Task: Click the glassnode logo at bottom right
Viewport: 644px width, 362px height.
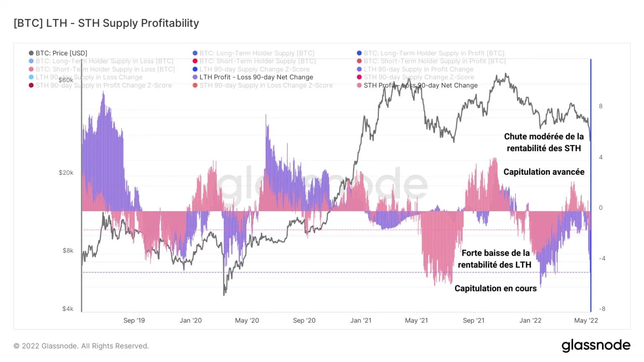Action: (596, 345)
